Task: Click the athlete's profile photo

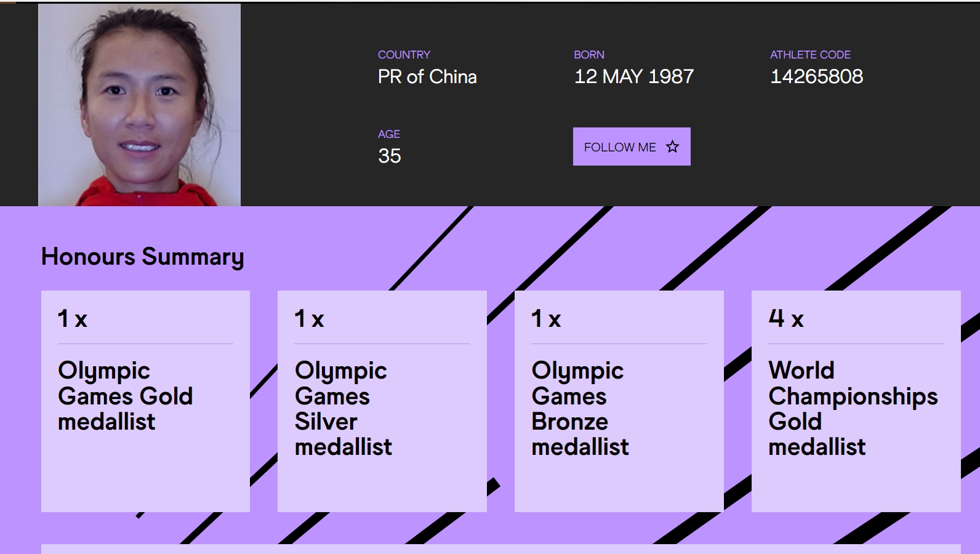Action: (139, 105)
